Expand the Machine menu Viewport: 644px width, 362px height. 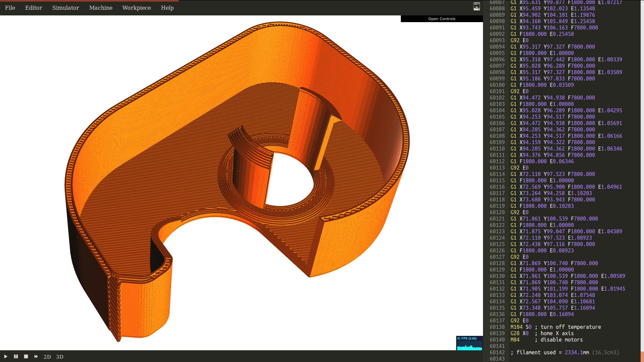pos(101,8)
